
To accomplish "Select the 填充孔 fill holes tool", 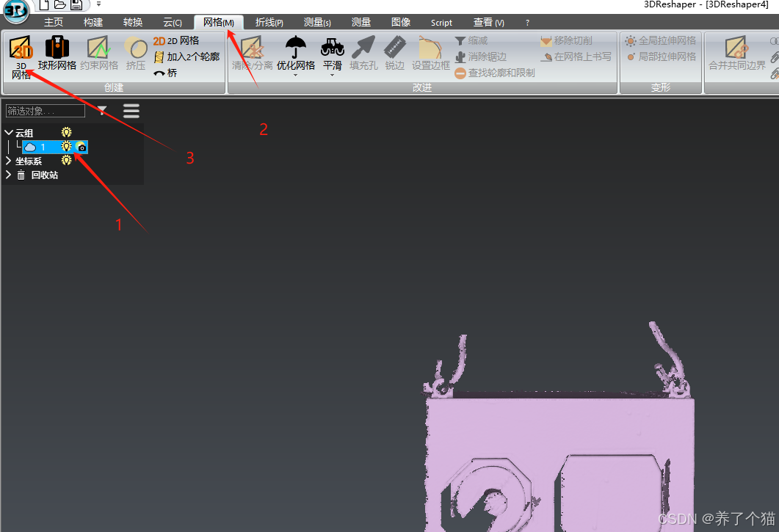I will tap(363, 53).
